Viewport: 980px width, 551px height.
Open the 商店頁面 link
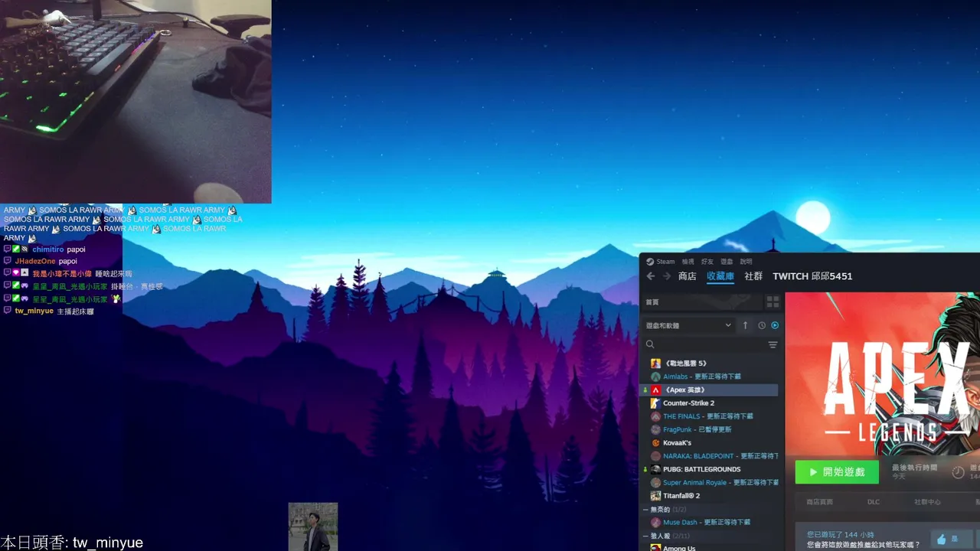pyautogui.click(x=819, y=502)
